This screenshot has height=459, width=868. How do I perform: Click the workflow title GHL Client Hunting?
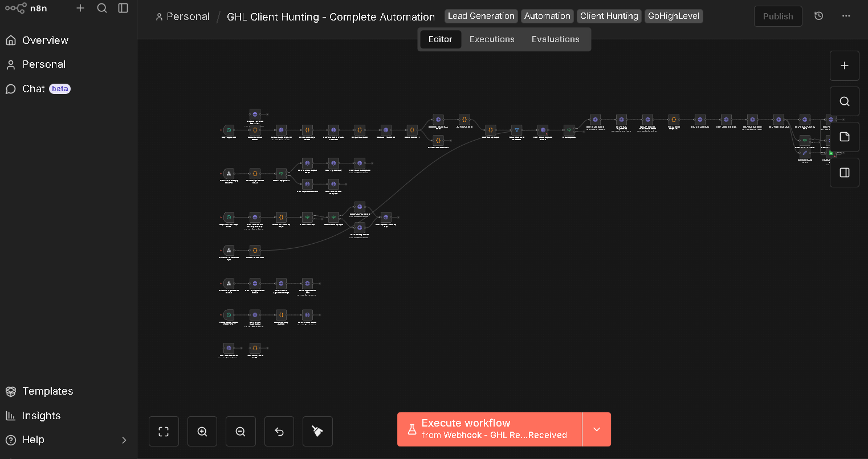coord(331,17)
